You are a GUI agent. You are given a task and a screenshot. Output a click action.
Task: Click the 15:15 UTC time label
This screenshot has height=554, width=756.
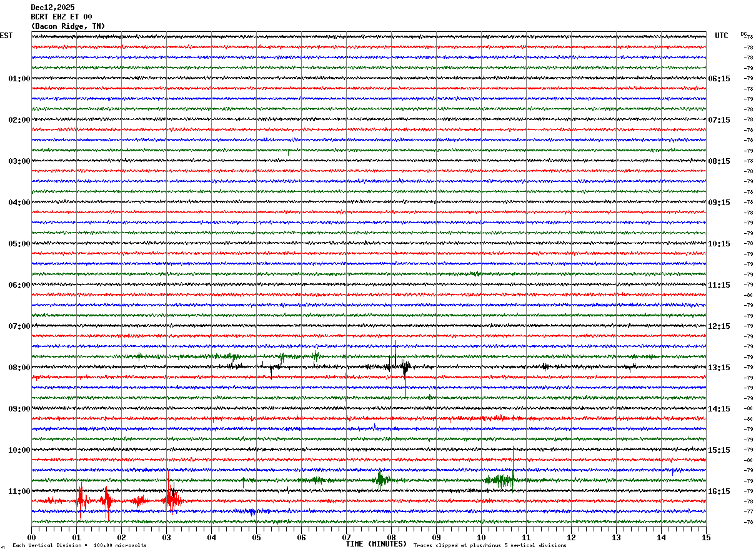tap(720, 450)
